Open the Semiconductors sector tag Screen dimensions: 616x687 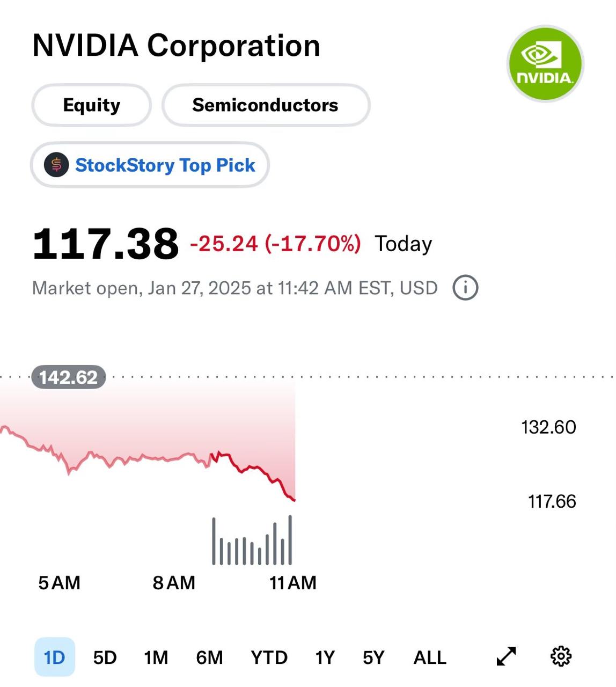tap(266, 105)
